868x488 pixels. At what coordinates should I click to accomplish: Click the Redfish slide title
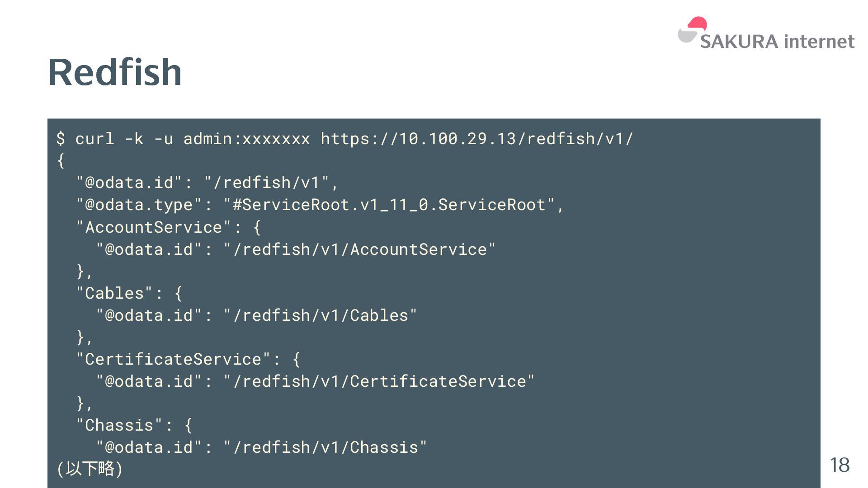(x=115, y=72)
